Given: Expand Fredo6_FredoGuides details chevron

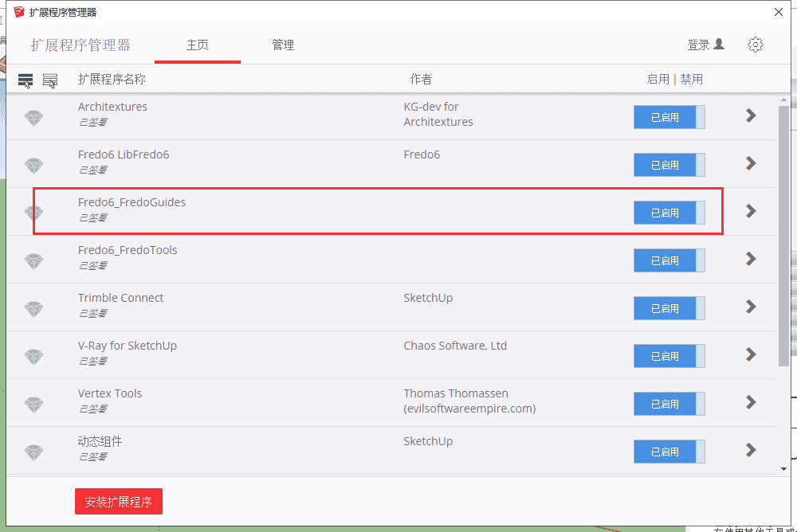Looking at the screenshot, I should coord(750,212).
